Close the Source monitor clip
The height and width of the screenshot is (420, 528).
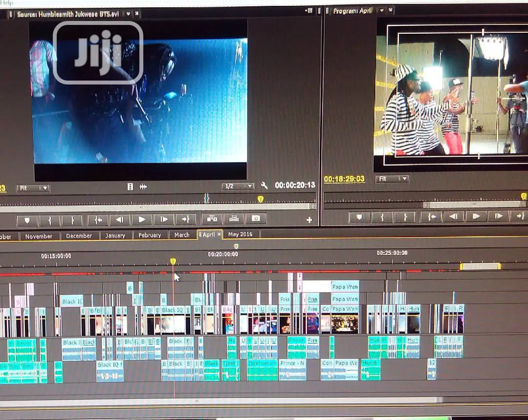pyautogui.click(x=137, y=14)
